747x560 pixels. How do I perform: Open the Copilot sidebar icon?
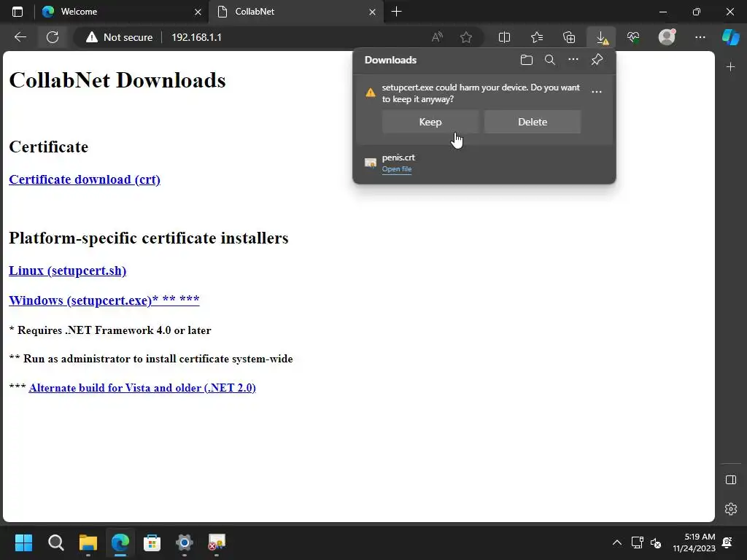click(x=731, y=36)
